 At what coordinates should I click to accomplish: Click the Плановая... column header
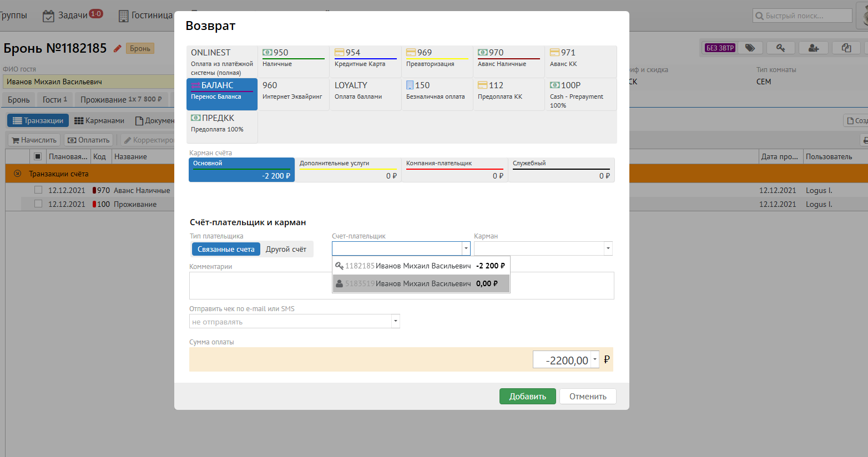click(68, 156)
